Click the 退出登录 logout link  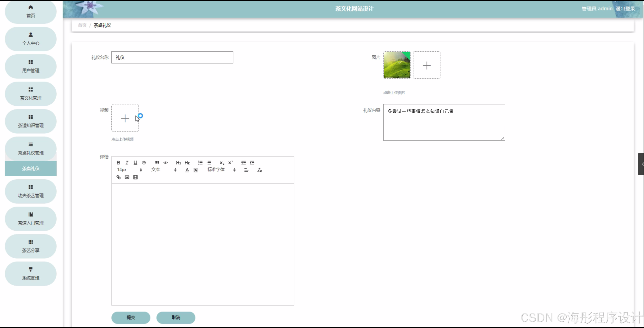[x=625, y=9]
